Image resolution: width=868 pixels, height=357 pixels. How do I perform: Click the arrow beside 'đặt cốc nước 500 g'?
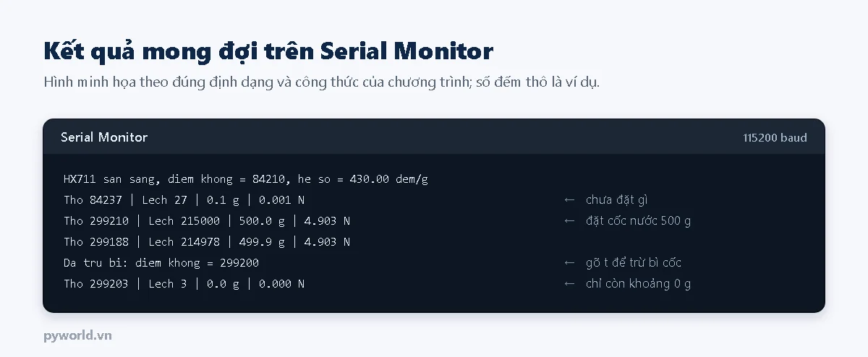point(570,220)
